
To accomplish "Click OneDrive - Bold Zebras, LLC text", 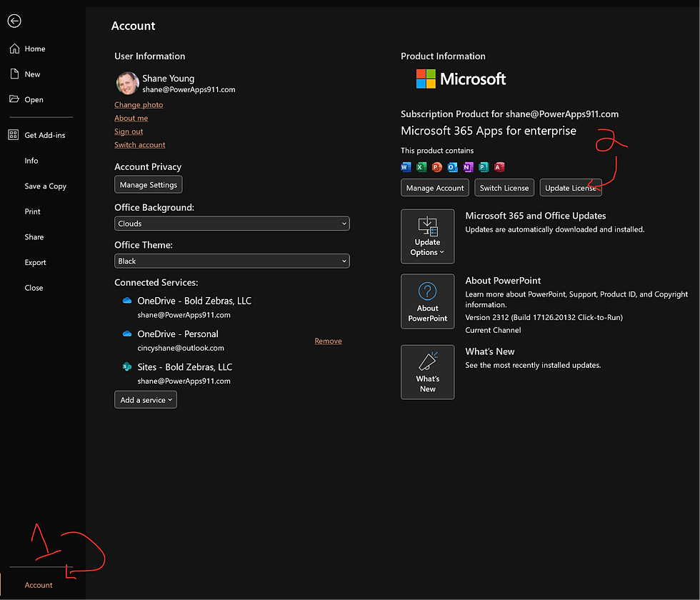I will (194, 301).
